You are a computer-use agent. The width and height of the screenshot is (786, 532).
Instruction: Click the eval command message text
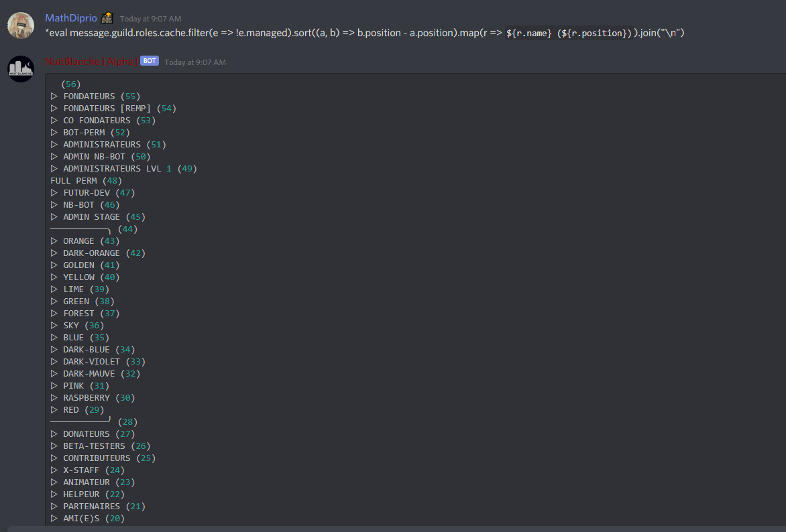click(364, 33)
